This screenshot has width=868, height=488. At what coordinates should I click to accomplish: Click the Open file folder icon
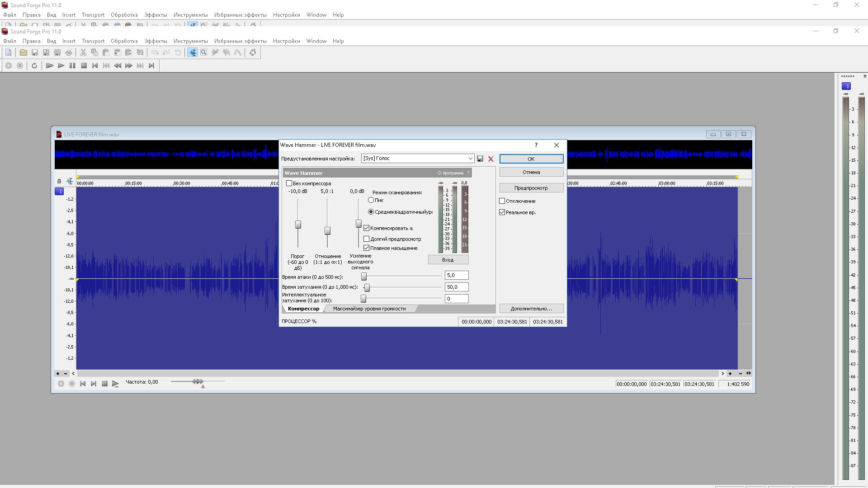(x=23, y=53)
